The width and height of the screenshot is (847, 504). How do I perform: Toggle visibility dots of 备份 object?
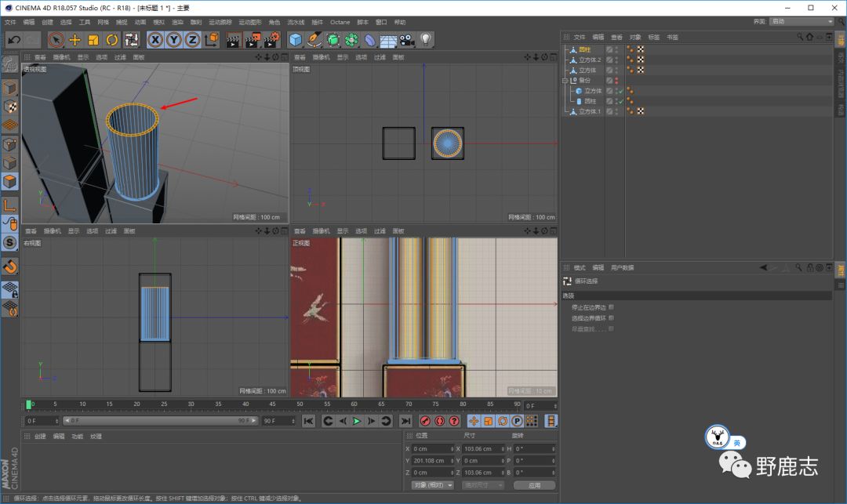[616, 80]
